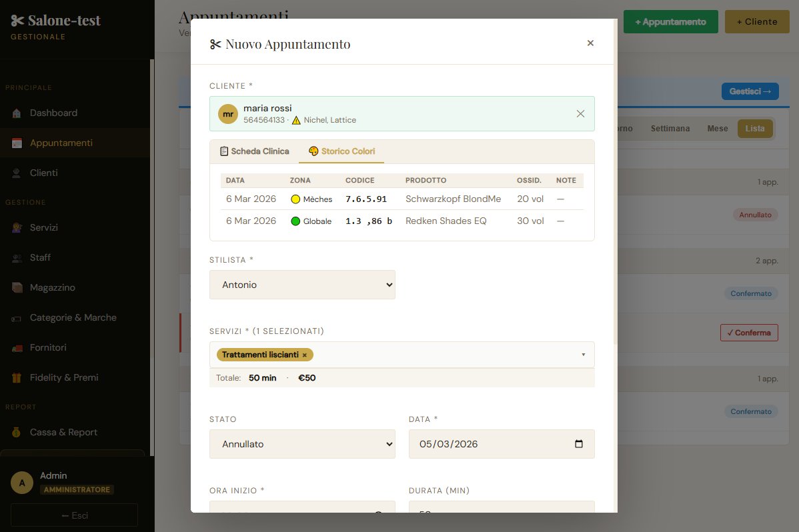Click the allergy warning triangle icon
Viewport: 799px width, 532px height.
pos(296,120)
